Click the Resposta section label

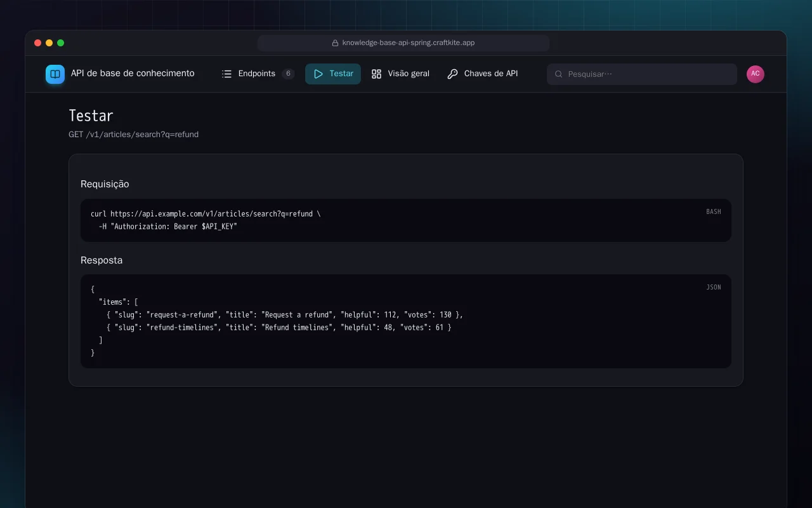click(101, 260)
